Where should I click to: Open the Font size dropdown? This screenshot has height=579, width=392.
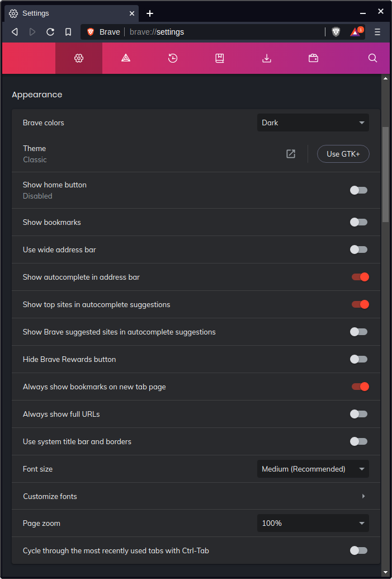click(x=313, y=469)
